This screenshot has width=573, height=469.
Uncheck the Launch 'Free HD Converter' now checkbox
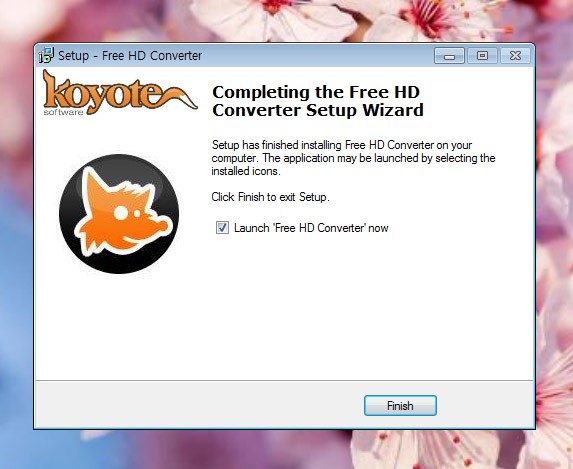tap(222, 228)
